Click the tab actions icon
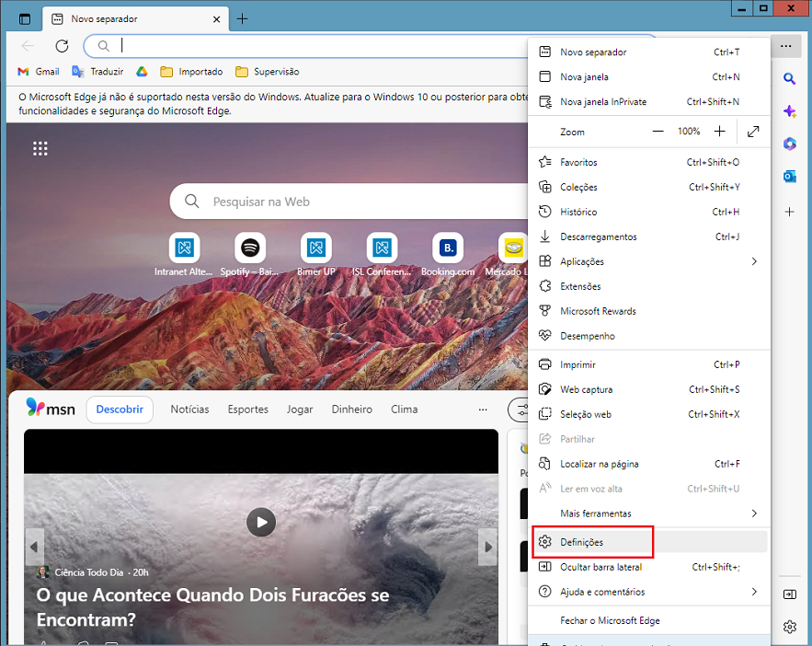 coord(25,18)
